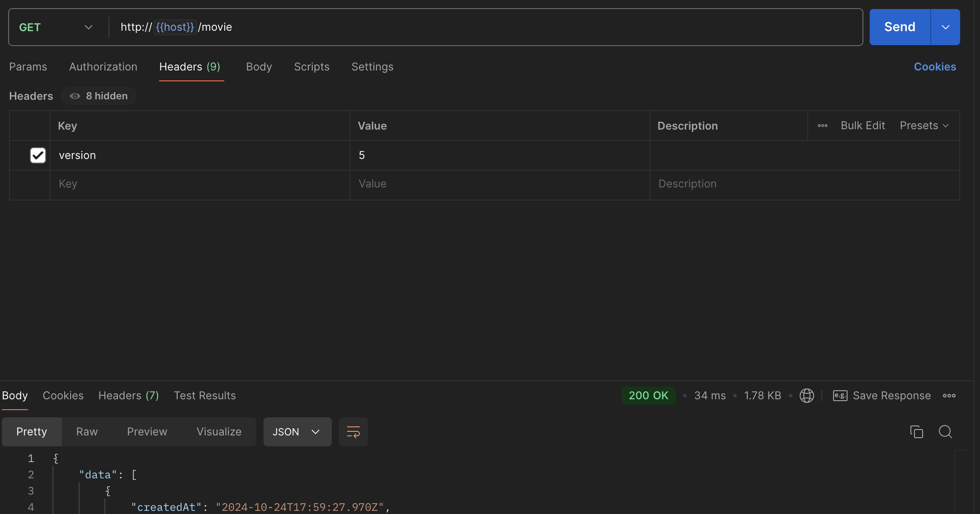Open the JSON format dropdown
Screen dimensions: 980x514
coord(297,432)
